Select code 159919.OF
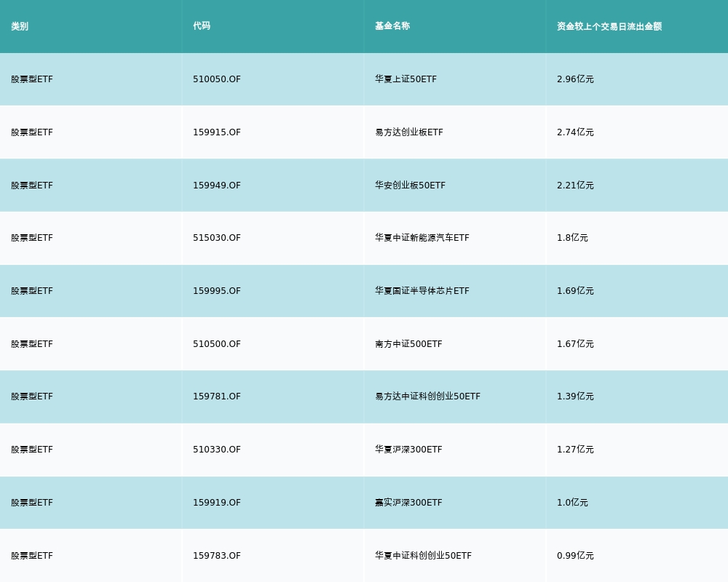 point(217,503)
